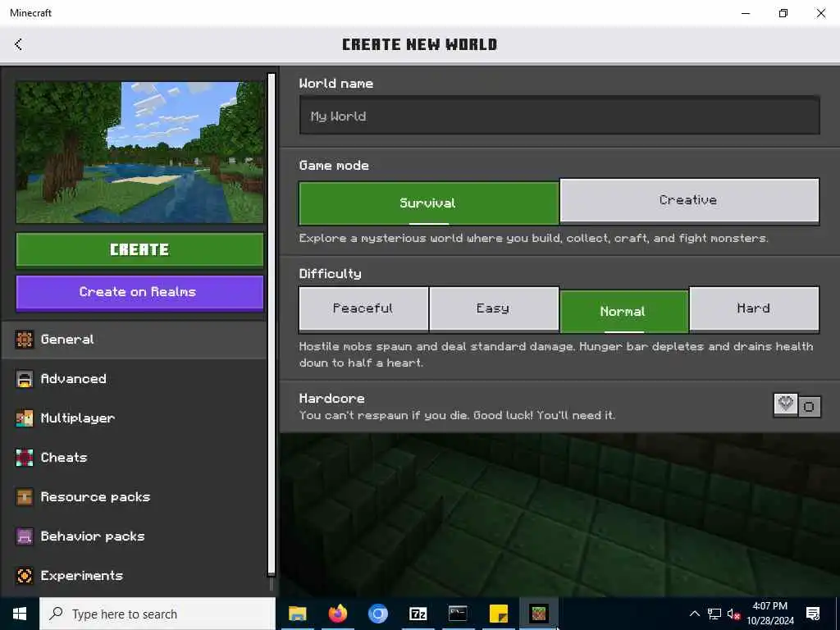Toggle Hardcore mode switch
This screenshot has width=840, height=630.
[797, 406]
